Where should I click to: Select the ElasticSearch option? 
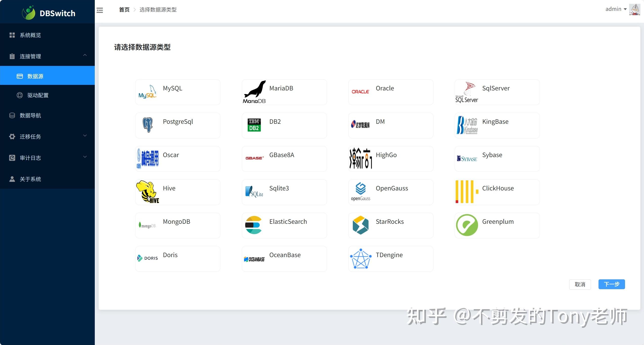(284, 225)
